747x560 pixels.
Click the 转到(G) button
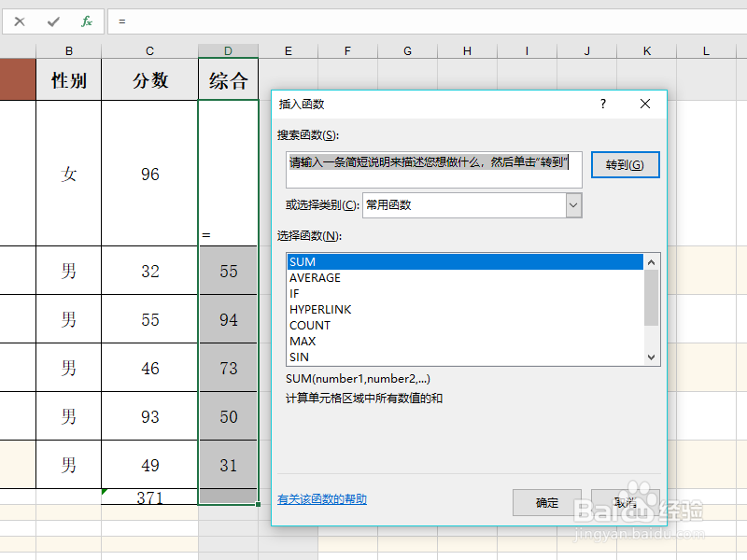point(625,164)
